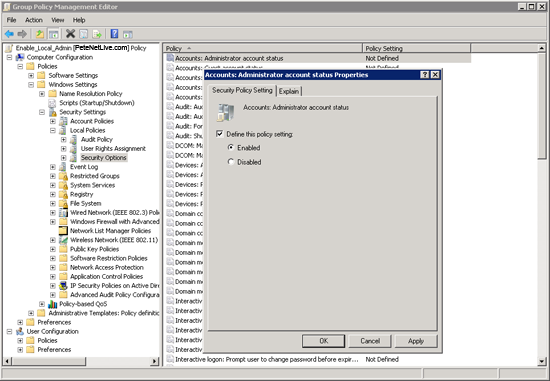Expand the Account Policies node
This screenshot has width=550, height=381.
(x=53, y=121)
